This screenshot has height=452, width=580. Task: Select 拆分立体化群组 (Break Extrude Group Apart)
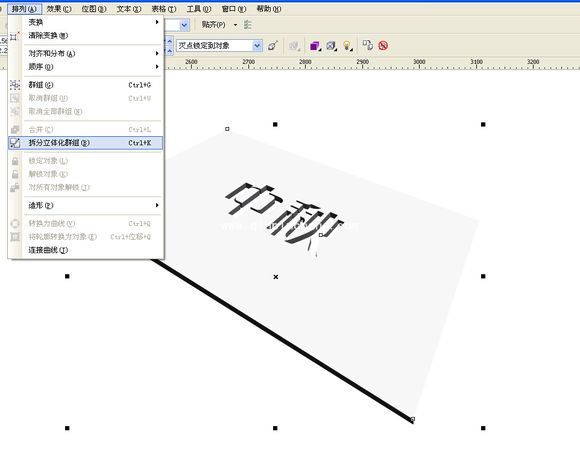click(x=85, y=143)
